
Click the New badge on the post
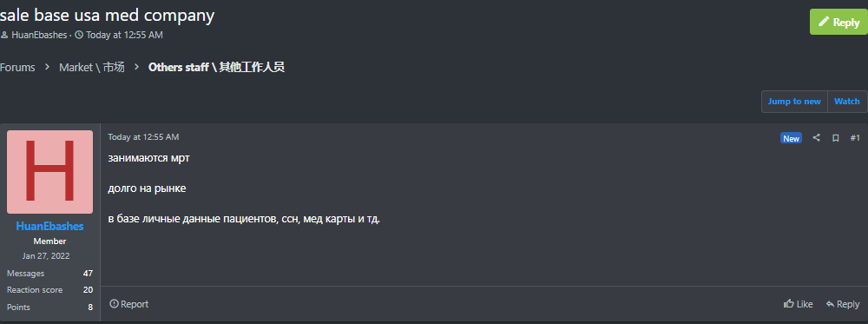tap(791, 138)
